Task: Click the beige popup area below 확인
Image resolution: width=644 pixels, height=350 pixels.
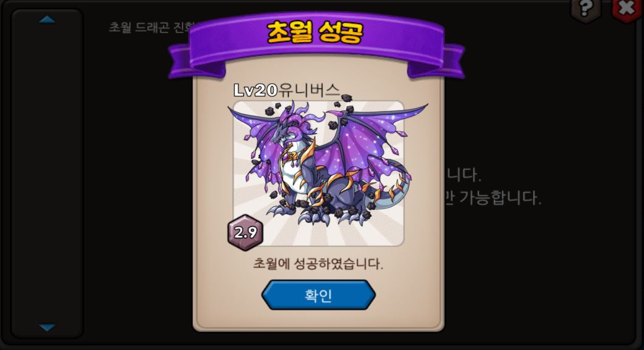Action: tap(318, 319)
